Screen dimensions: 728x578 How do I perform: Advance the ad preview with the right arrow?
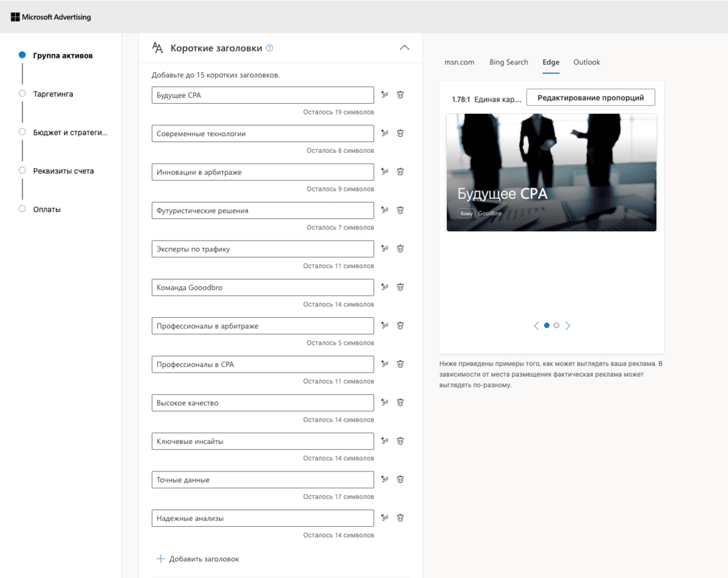[x=567, y=325]
